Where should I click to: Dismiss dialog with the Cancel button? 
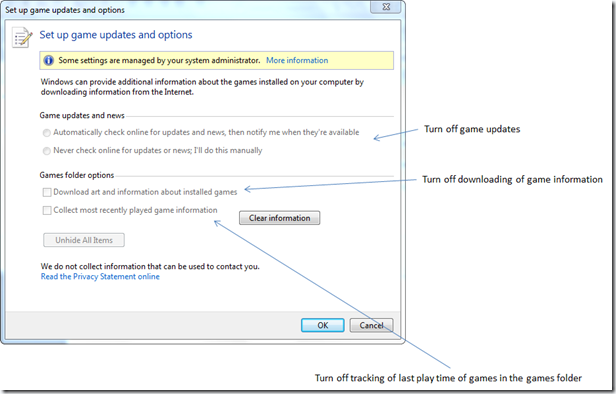coord(371,325)
